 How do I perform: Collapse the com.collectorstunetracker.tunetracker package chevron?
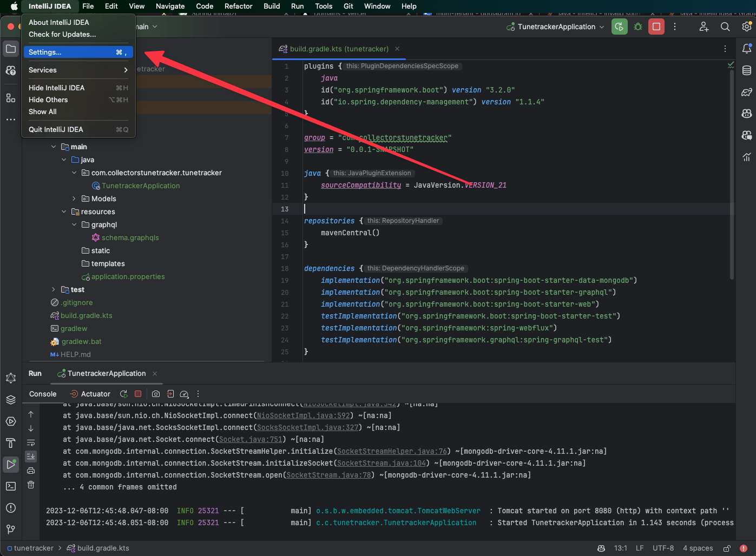click(74, 173)
